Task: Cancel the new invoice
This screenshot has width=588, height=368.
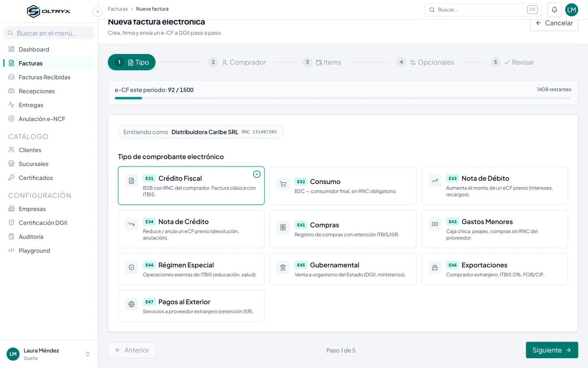Action: 554,23
